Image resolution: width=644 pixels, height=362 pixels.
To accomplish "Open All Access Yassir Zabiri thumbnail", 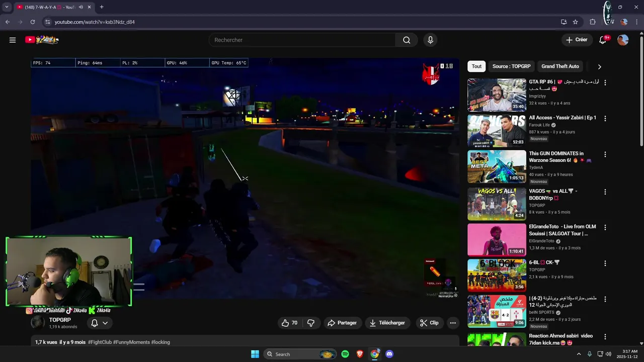I will click(497, 131).
